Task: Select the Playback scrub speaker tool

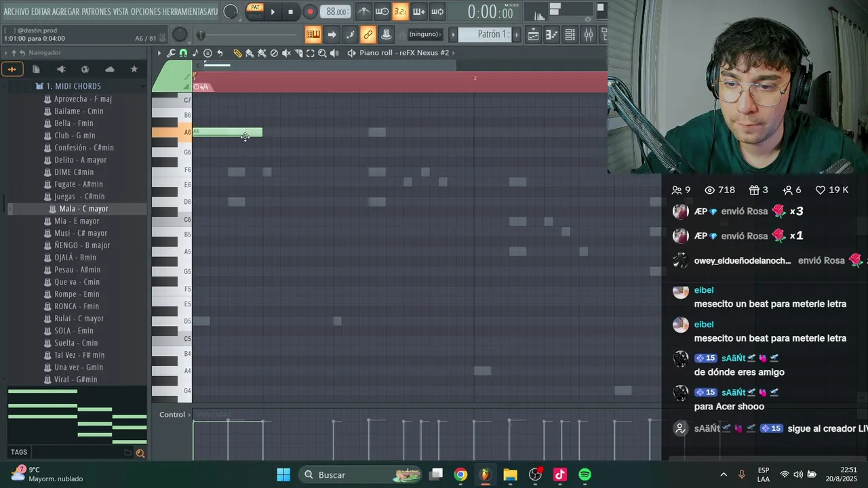Action: point(335,53)
